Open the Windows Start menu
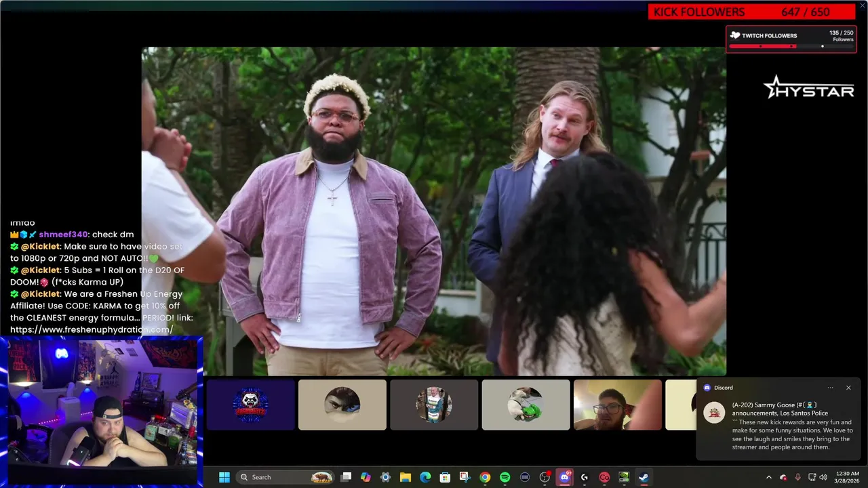Viewport: 868px width, 488px height. pyautogui.click(x=224, y=477)
